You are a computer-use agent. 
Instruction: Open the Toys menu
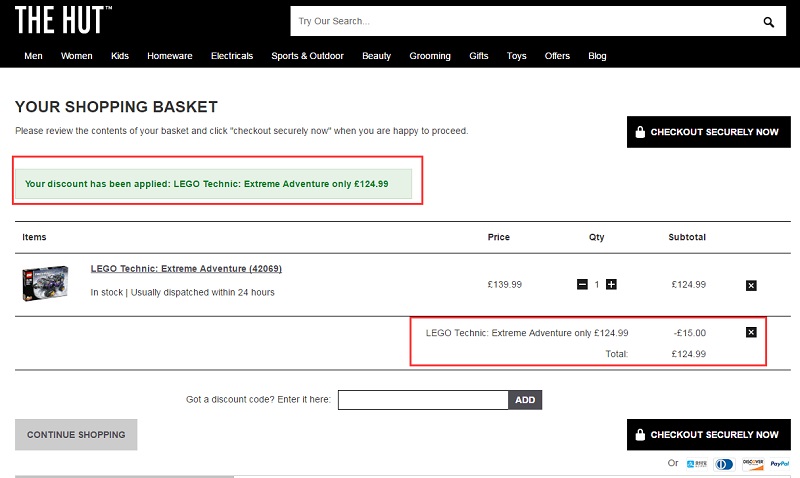coord(516,56)
